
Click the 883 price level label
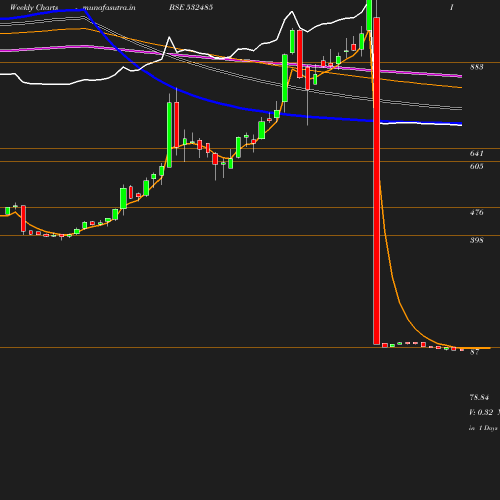click(477, 67)
